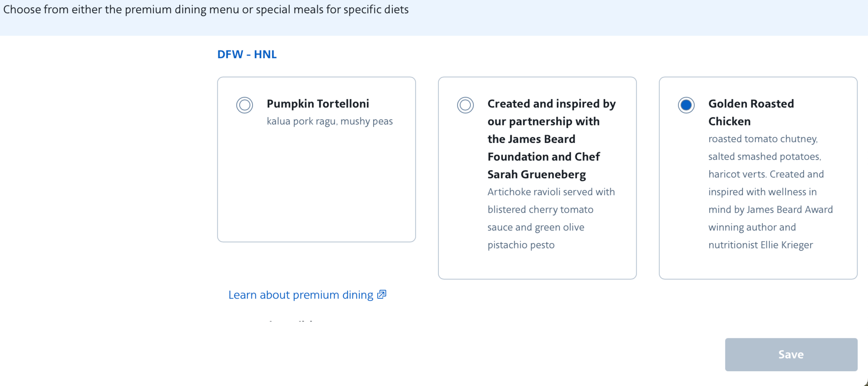This screenshot has width=868, height=386.
Task: Open the external link icon beside premium dining
Action: tap(382, 294)
